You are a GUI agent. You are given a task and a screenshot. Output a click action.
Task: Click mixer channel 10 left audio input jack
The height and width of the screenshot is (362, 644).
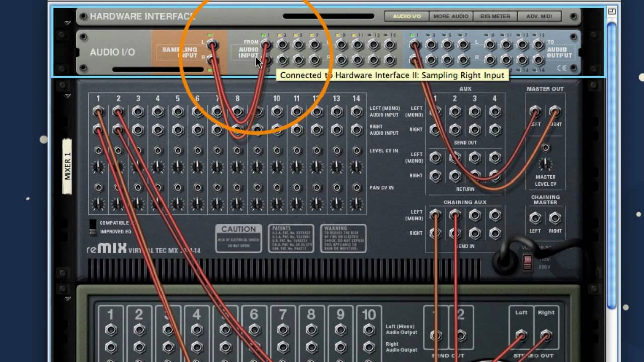coord(277,112)
